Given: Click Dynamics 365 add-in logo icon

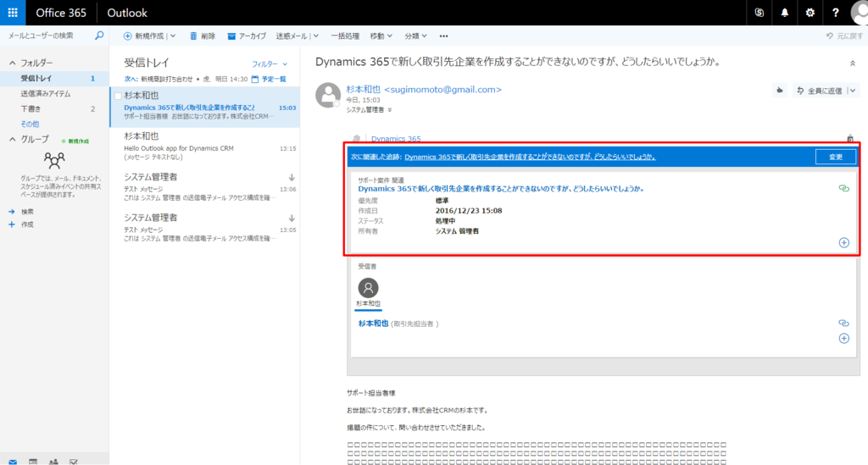Looking at the screenshot, I should 357,139.
